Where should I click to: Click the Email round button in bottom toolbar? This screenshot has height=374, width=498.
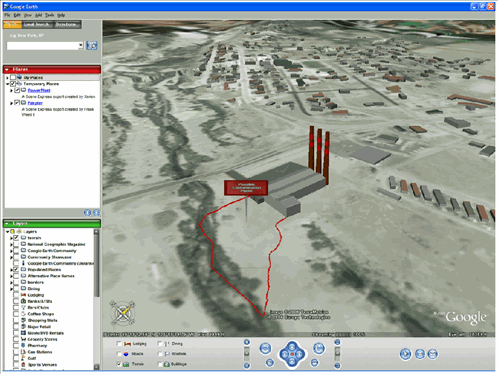[432, 354]
